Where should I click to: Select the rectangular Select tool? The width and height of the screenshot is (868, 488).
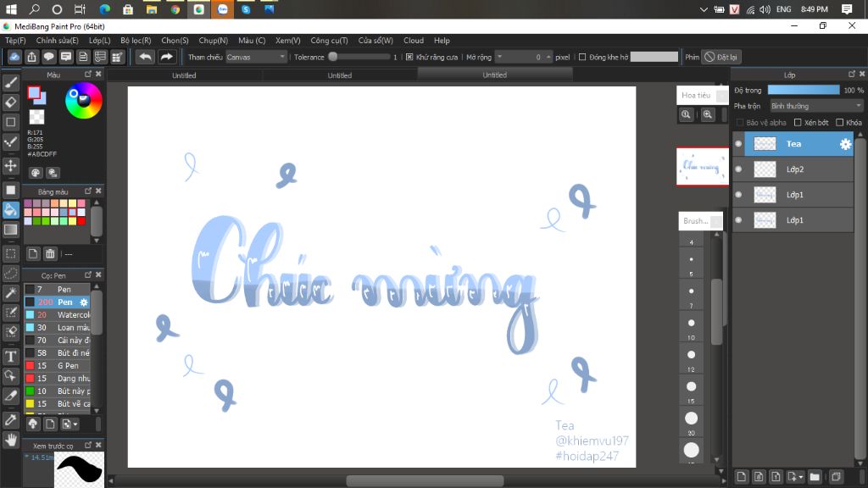10,254
